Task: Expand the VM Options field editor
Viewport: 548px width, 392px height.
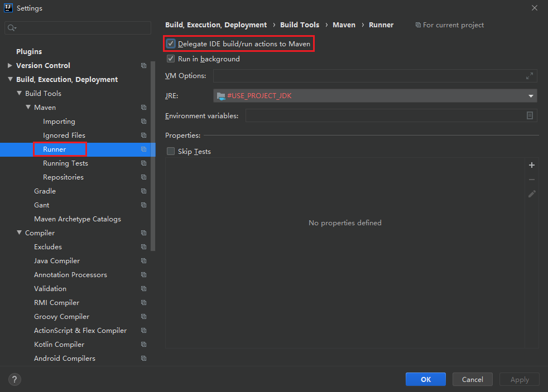Action: [530, 76]
